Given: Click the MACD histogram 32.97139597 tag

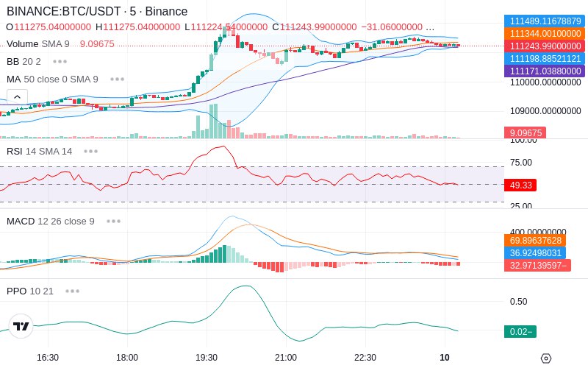Looking at the screenshot, I should 537,265.
